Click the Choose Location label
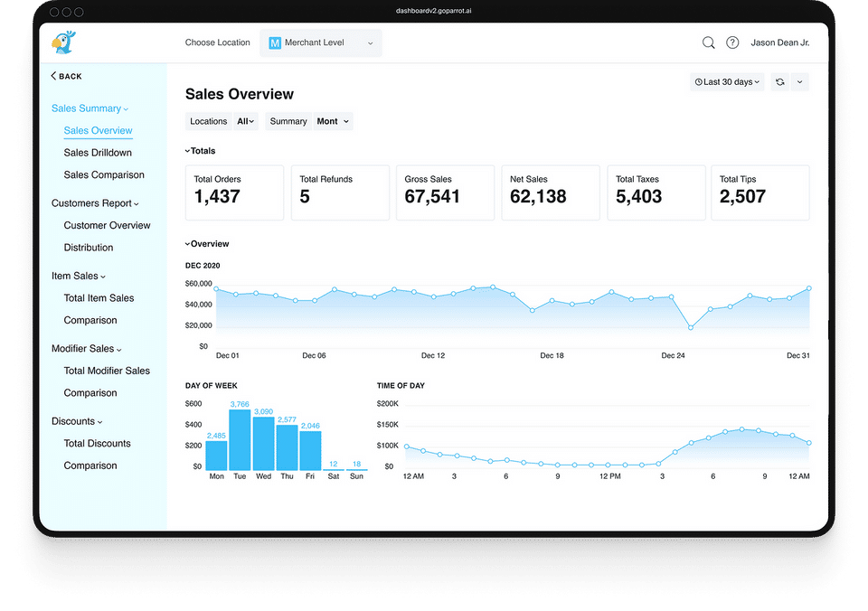This screenshot has width=868, height=611. 218,42
